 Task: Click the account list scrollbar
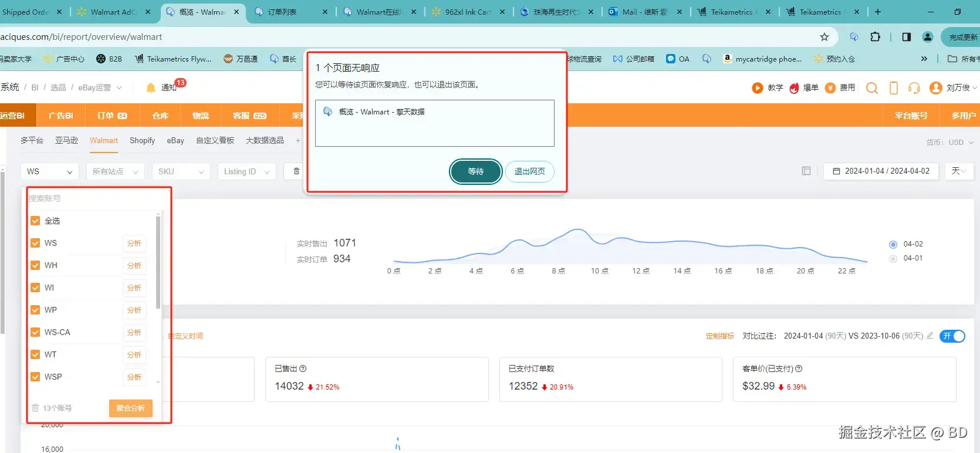point(158,262)
